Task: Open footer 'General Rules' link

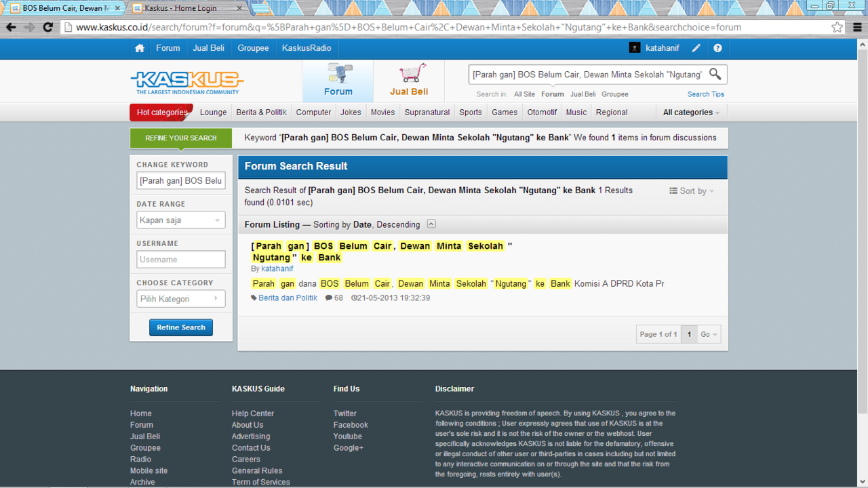Action: click(x=257, y=471)
